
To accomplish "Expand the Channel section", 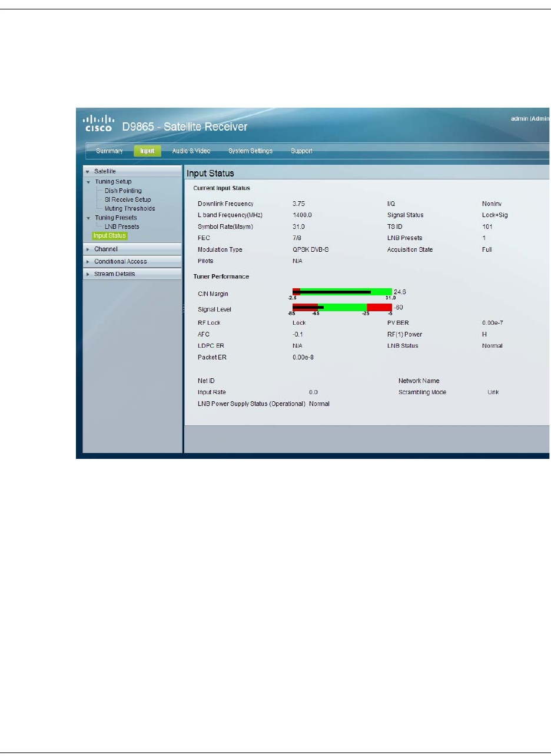I will tap(132, 249).
